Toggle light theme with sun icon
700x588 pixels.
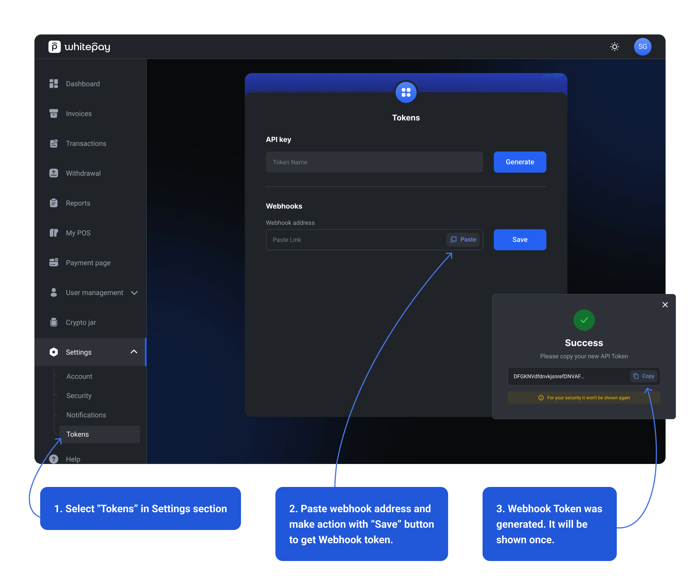[614, 47]
